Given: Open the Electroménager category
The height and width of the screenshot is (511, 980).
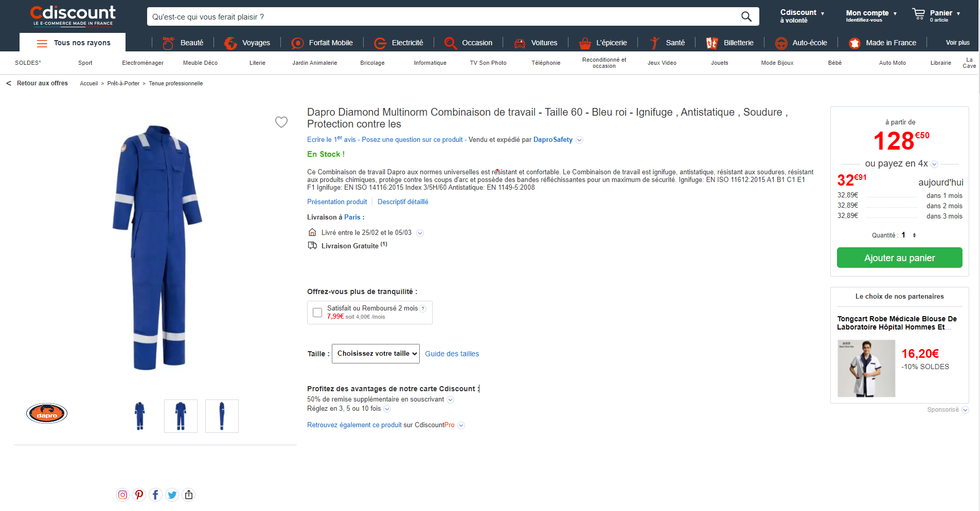Looking at the screenshot, I should (142, 63).
